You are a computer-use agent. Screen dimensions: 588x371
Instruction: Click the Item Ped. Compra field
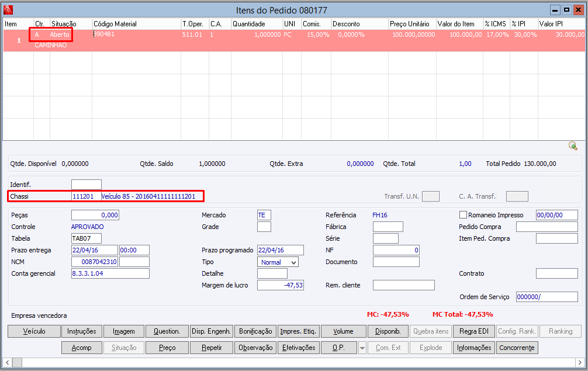pyautogui.click(x=557, y=238)
